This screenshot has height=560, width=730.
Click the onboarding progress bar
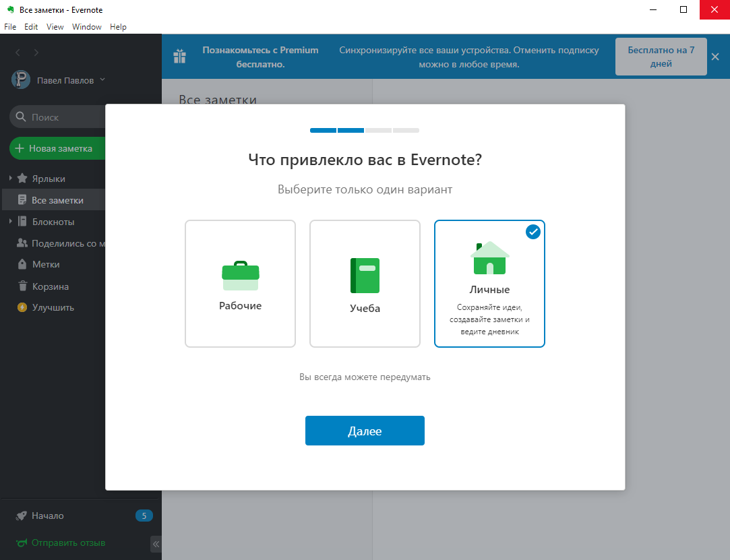[365, 130]
